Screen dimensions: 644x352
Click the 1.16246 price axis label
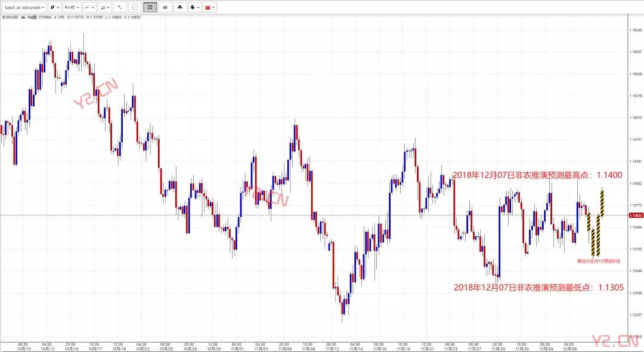tap(636, 30)
